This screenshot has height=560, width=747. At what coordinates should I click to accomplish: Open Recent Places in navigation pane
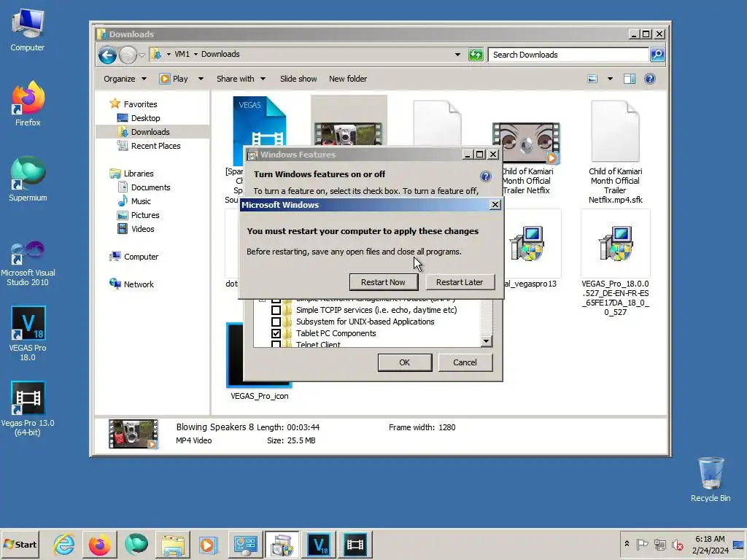point(155,146)
